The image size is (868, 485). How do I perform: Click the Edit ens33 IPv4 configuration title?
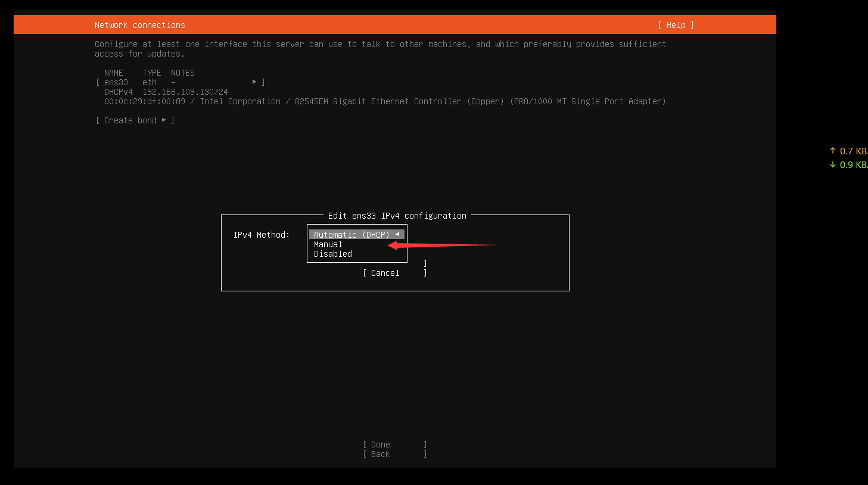(397, 216)
